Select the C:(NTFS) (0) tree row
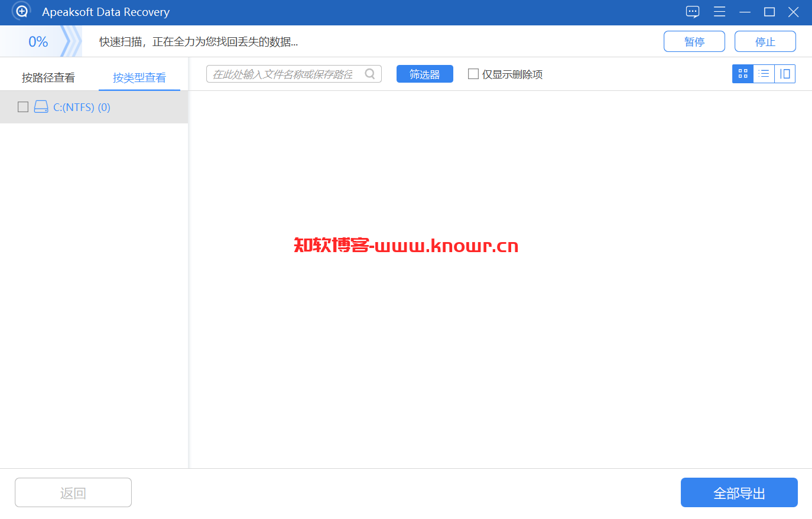Screen dimensions: 812x519 tap(94, 107)
